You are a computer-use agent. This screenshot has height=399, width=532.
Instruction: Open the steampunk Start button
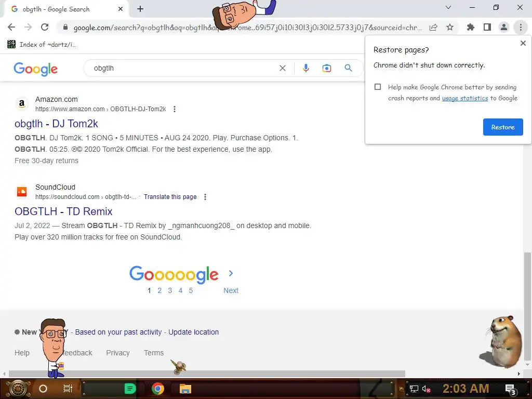point(18,389)
